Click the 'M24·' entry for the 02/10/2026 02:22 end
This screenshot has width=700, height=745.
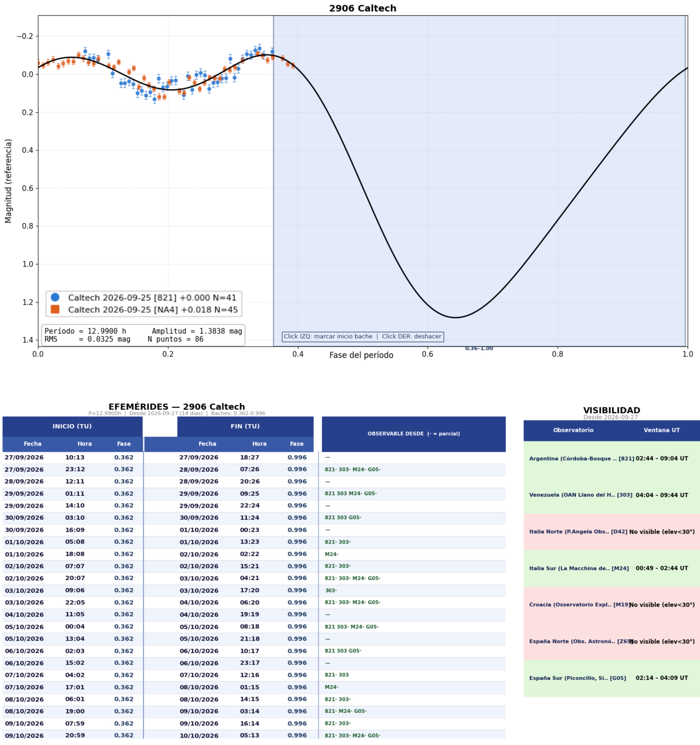coord(332,554)
